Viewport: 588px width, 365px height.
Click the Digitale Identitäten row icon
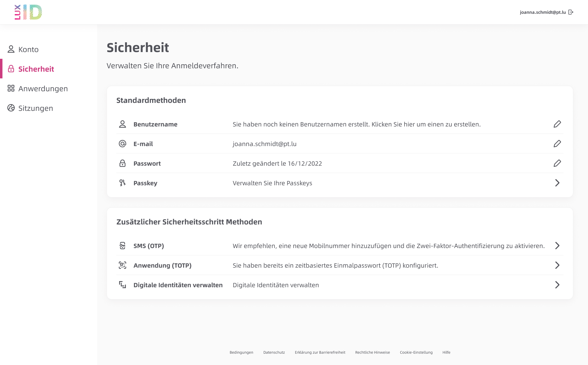coord(123,285)
